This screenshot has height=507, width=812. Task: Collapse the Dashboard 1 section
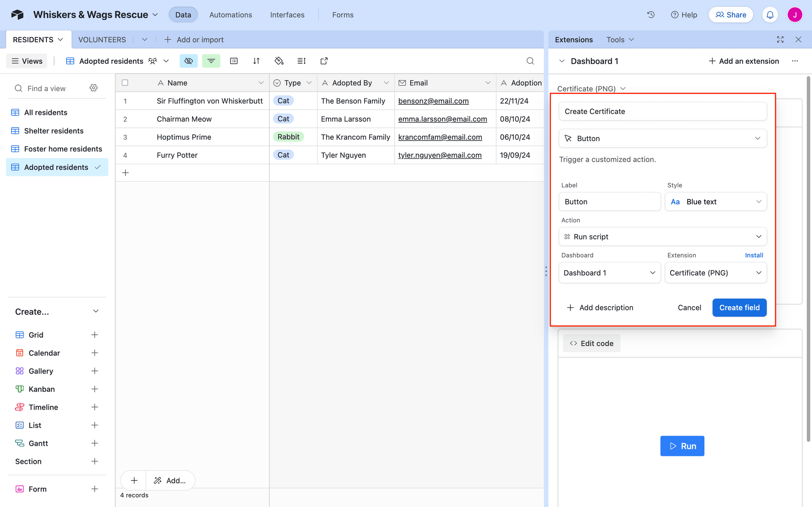(x=562, y=61)
